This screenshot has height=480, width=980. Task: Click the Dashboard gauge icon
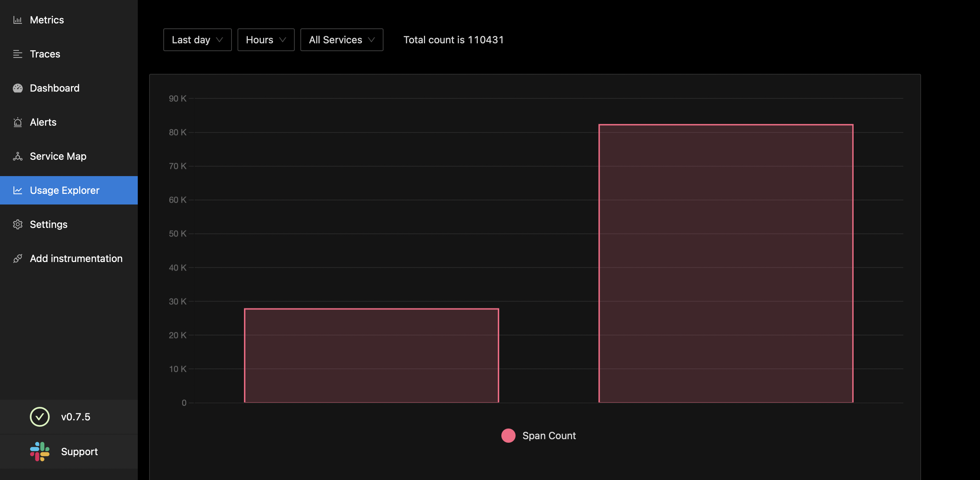pyautogui.click(x=17, y=88)
